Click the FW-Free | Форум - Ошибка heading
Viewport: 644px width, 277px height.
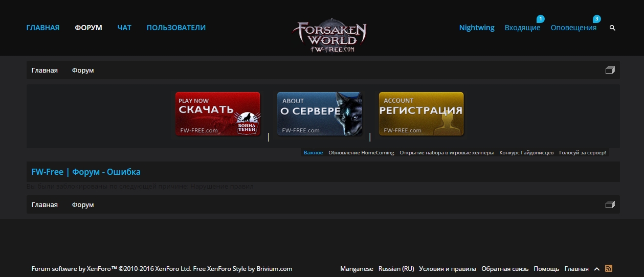pyautogui.click(x=86, y=172)
